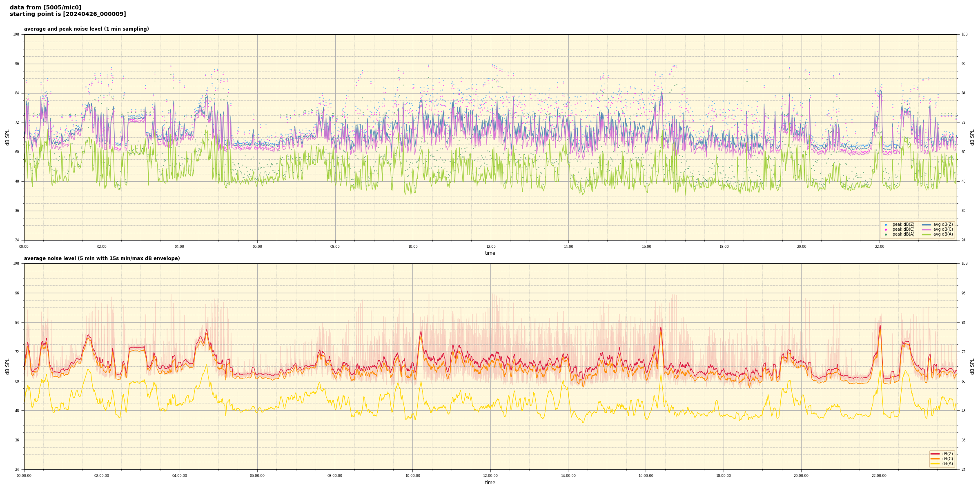
Task: Click the 02:00:00 tick on bottom chart axis
Action: pyautogui.click(x=102, y=476)
